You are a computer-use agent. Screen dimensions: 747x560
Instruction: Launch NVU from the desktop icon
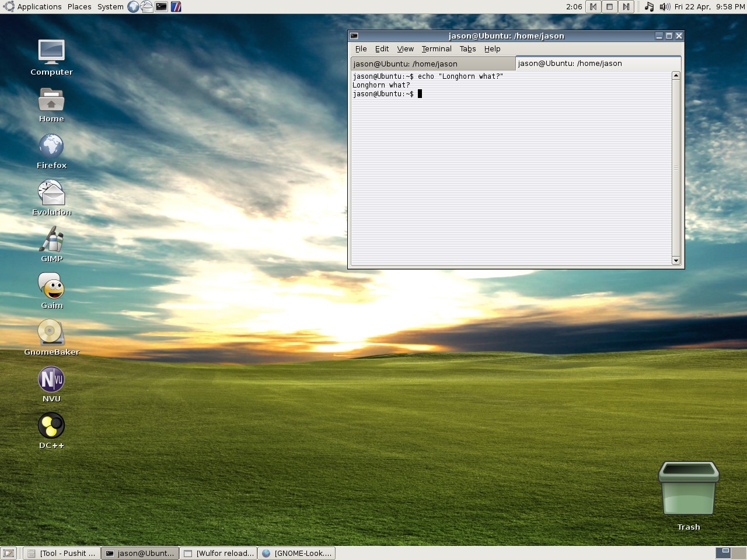(x=51, y=384)
